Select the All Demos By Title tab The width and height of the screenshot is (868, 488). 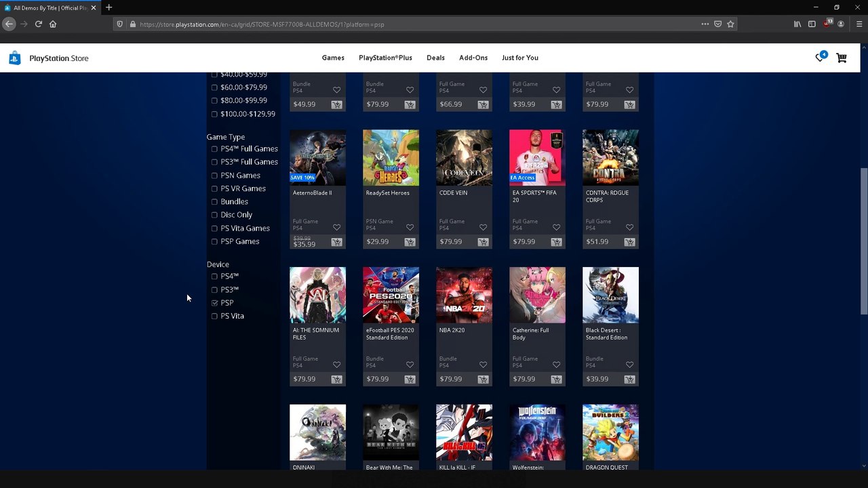click(50, 7)
